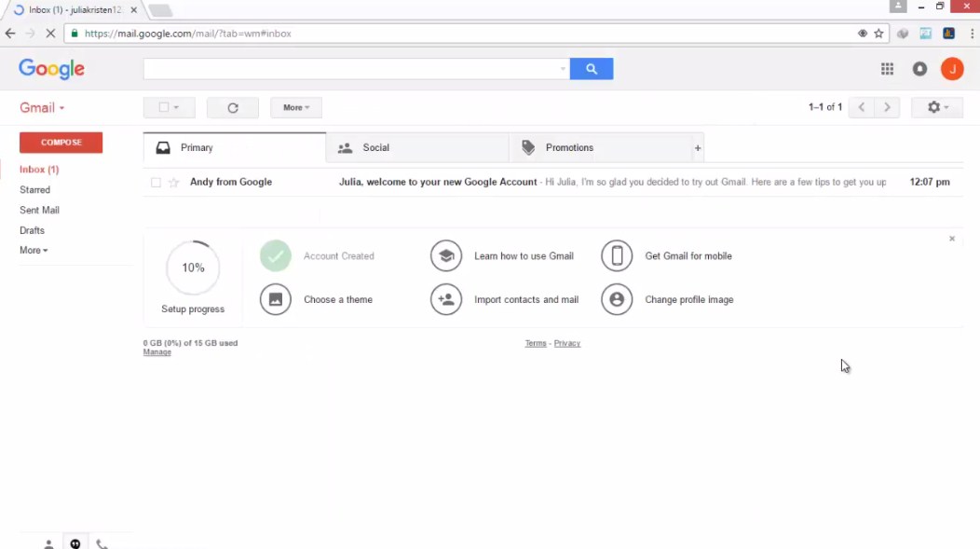Click the Choose a theme icon
Viewport: 980px width, 549px height.
276,299
